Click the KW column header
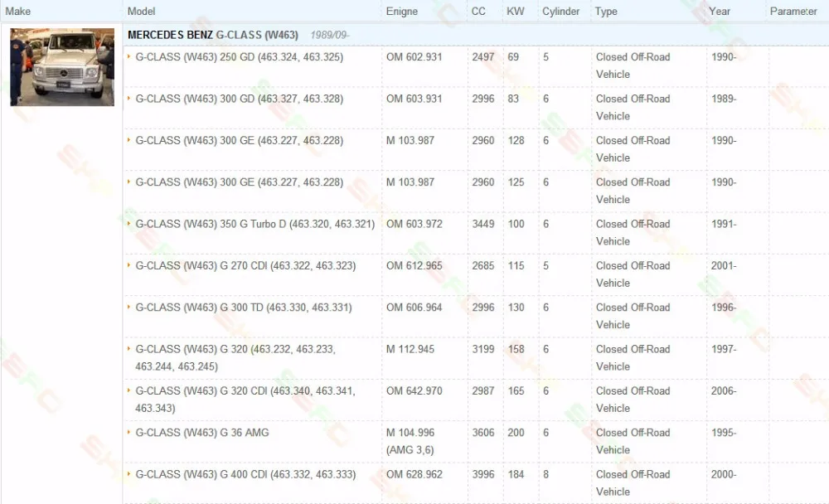 (x=516, y=11)
